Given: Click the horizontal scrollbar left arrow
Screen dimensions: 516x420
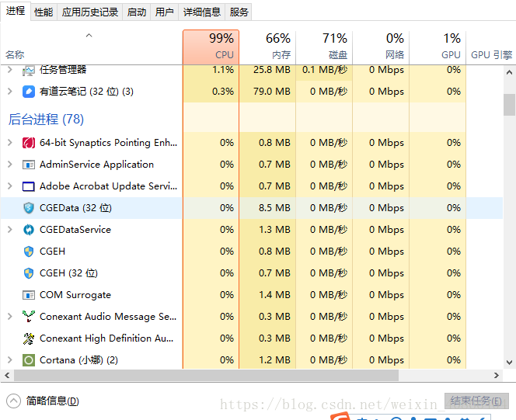Looking at the screenshot, I should point(7,375).
